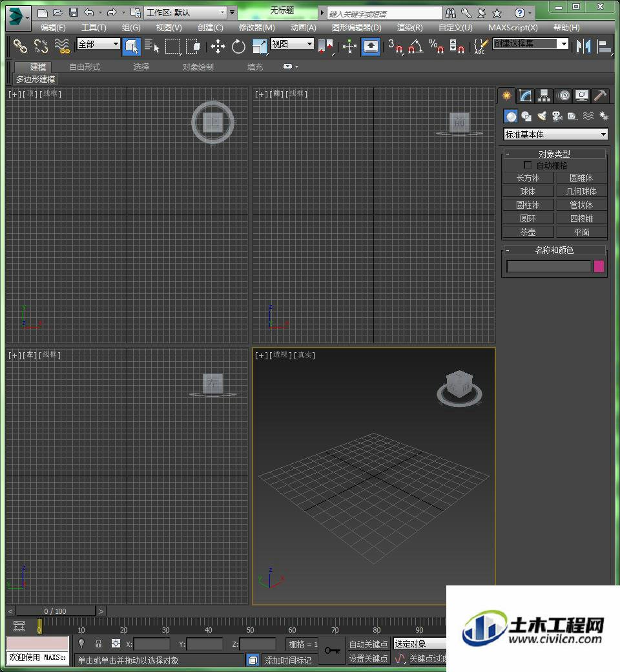This screenshot has width=620, height=672.
Task: Toggle the 3D Snaps button
Action: pyautogui.click(x=395, y=46)
